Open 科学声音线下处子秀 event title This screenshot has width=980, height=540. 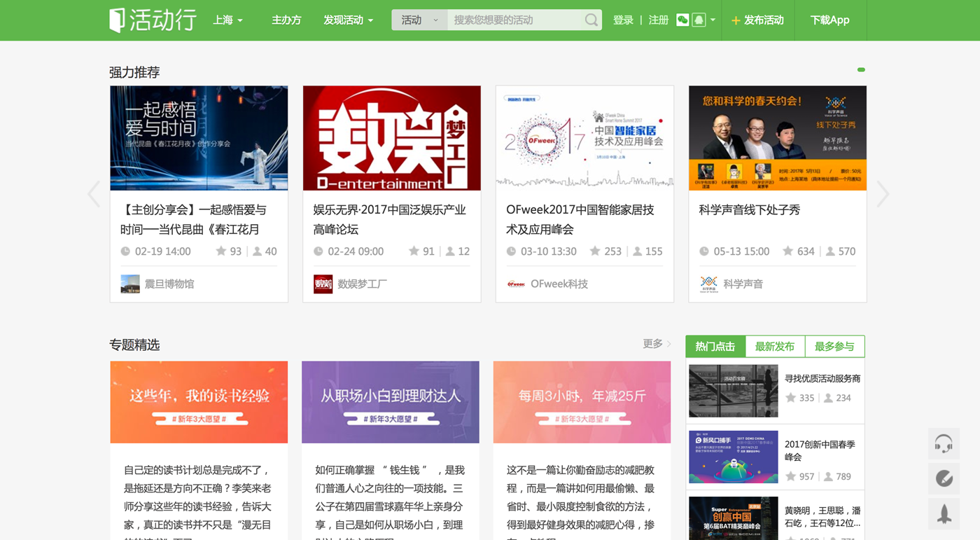tap(749, 209)
